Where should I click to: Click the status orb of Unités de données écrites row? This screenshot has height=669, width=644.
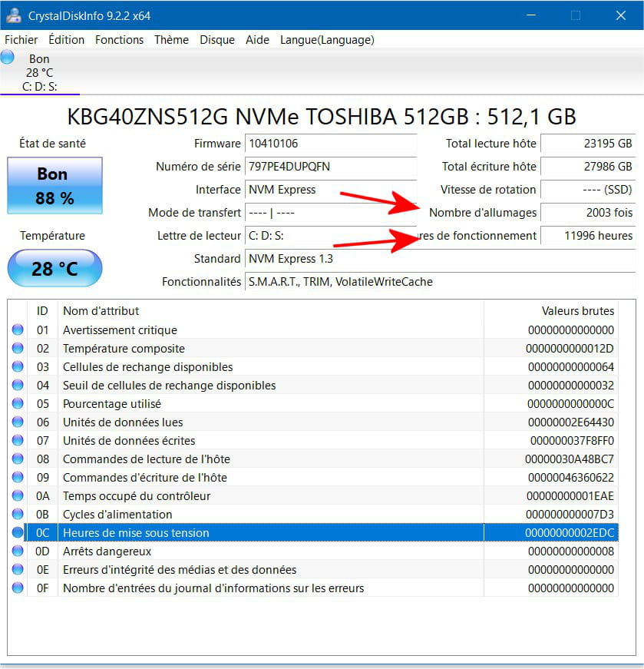[18, 440]
